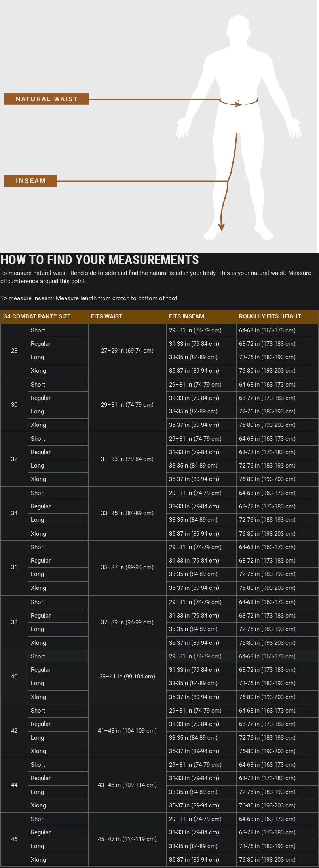Click the HOW TO FIND YOUR MEASUREMENTS heading
Screen dimensions: 319x868
(100, 260)
